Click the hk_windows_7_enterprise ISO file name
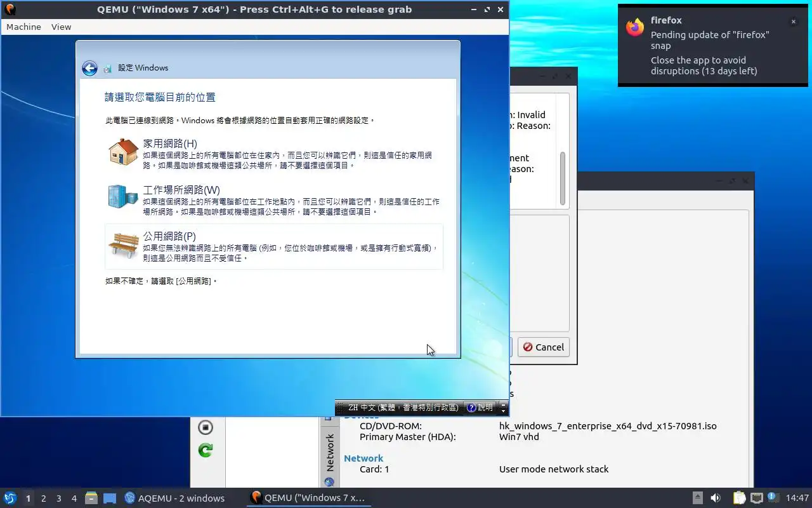812x508 pixels. point(608,426)
